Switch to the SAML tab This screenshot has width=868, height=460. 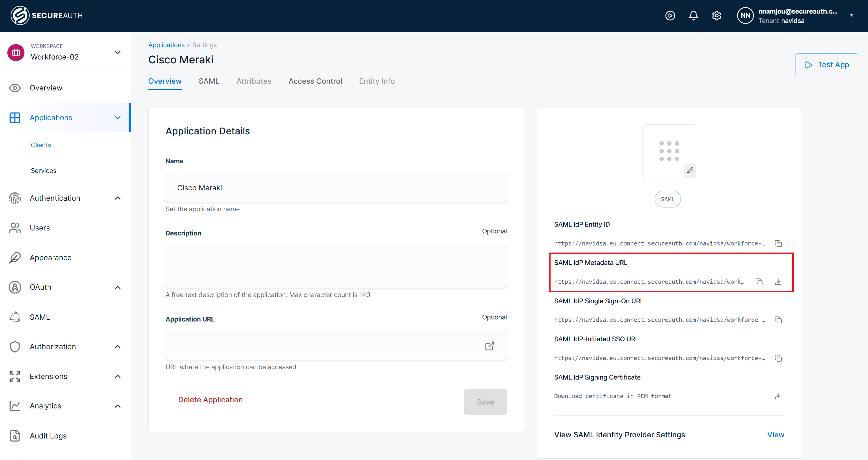click(x=209, y=81)
